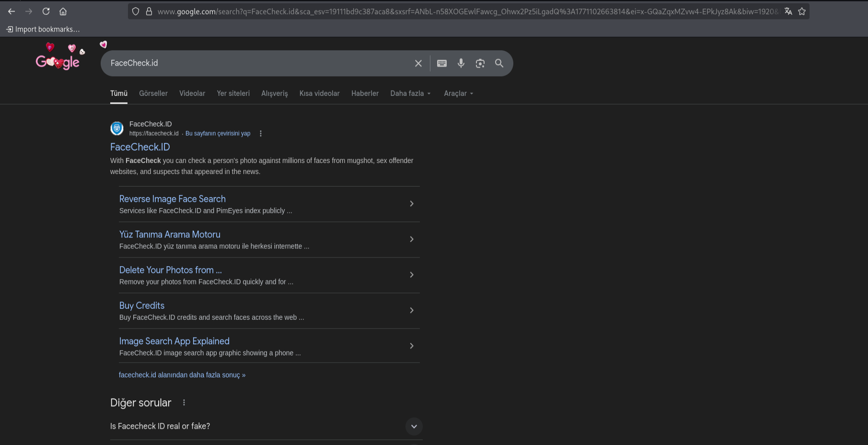The height and width of the screenshot is (445, 868).
Task: Click 'FaceCheck.ID yüz tanıma arama motoru' description
Action: [214, 246]
